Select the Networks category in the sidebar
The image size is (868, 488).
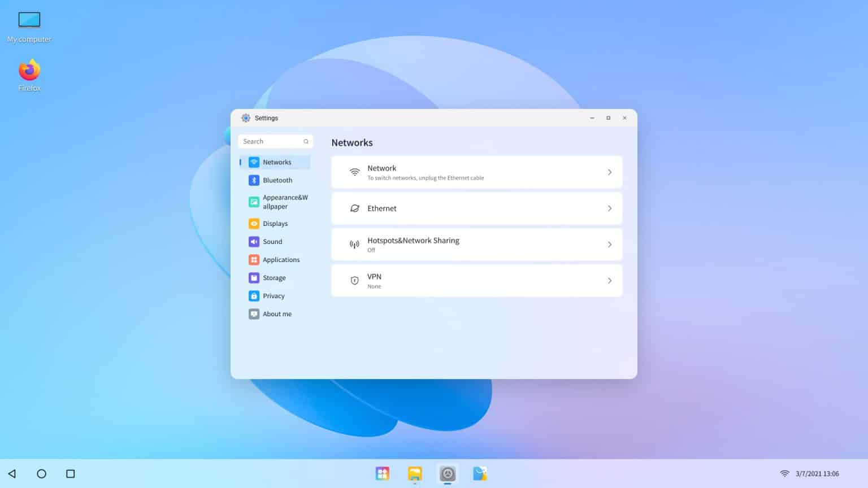click(x=276, y=162)
